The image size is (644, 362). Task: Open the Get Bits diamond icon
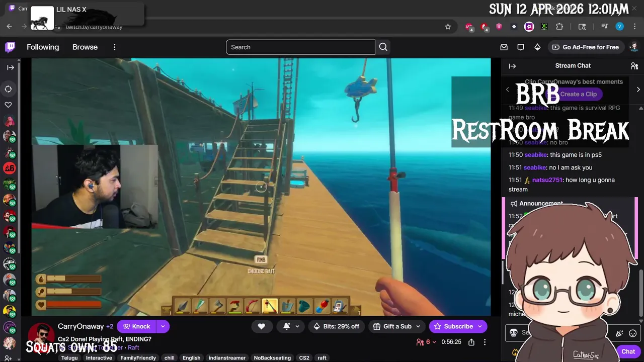point(537,47)
